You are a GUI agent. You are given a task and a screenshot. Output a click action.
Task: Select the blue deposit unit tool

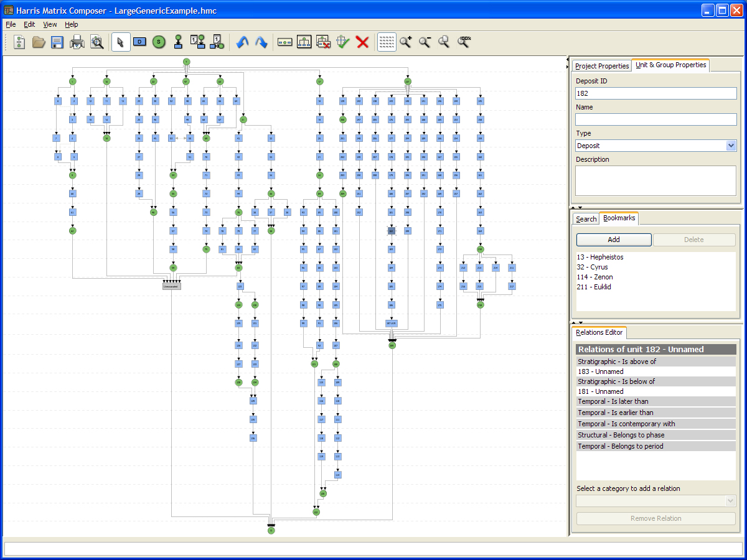140,42
